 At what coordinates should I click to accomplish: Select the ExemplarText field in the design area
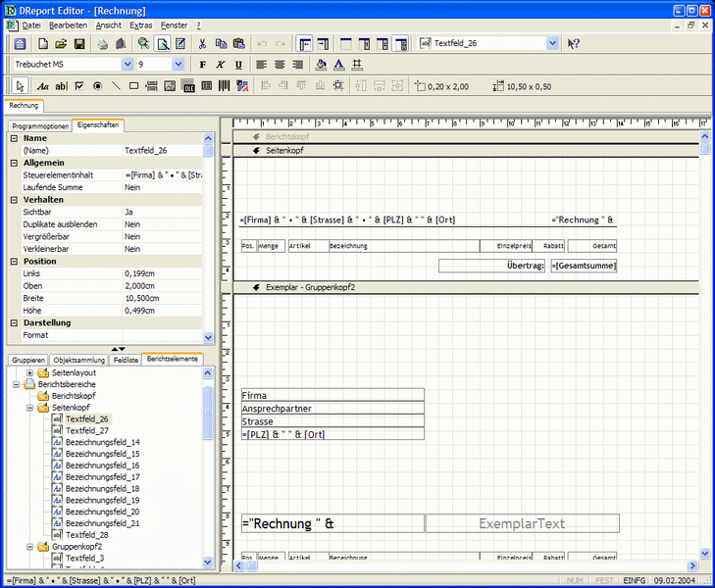click(522, 523)
